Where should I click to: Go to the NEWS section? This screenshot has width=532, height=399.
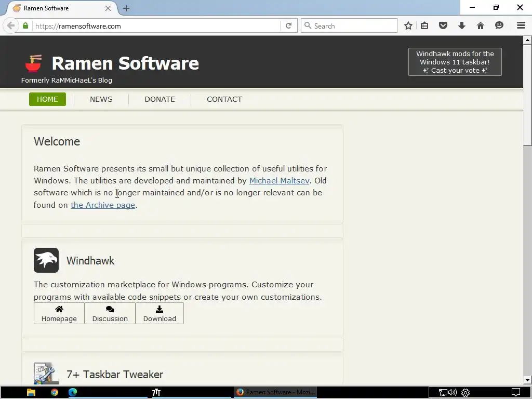[x=101, y=99]
